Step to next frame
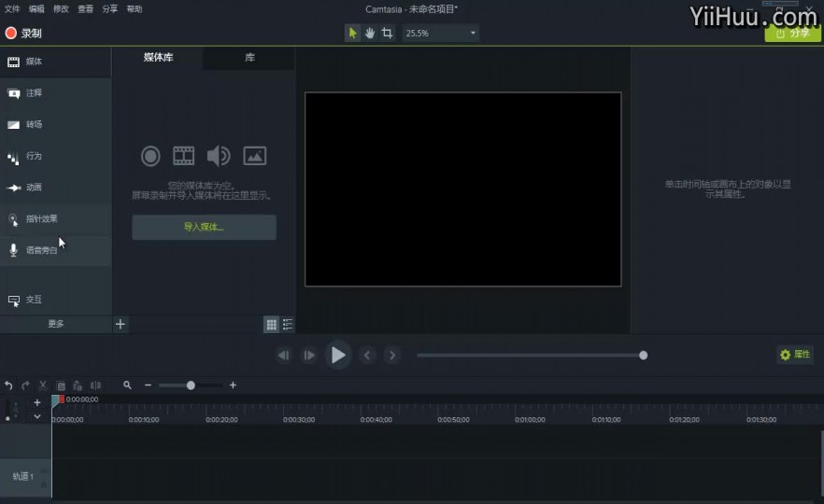This screenshot has width=824, height=504. [309, 356]
